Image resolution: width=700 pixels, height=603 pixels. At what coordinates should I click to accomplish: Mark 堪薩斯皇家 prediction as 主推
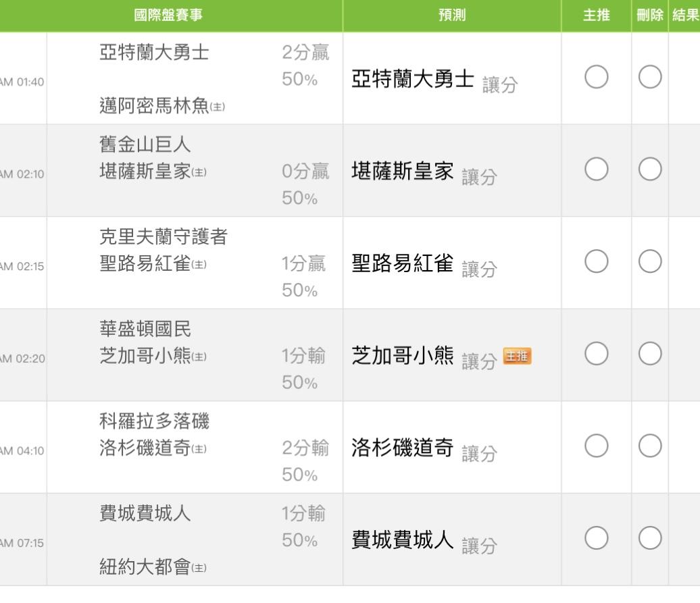(x=597, y=169)
